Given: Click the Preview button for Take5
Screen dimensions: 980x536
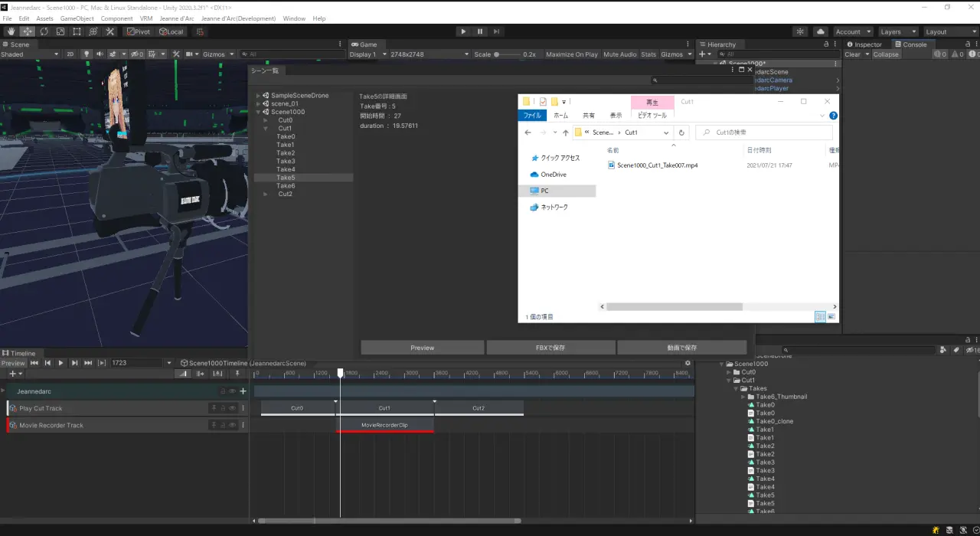Looking at the screenshot, I should 422,348.
